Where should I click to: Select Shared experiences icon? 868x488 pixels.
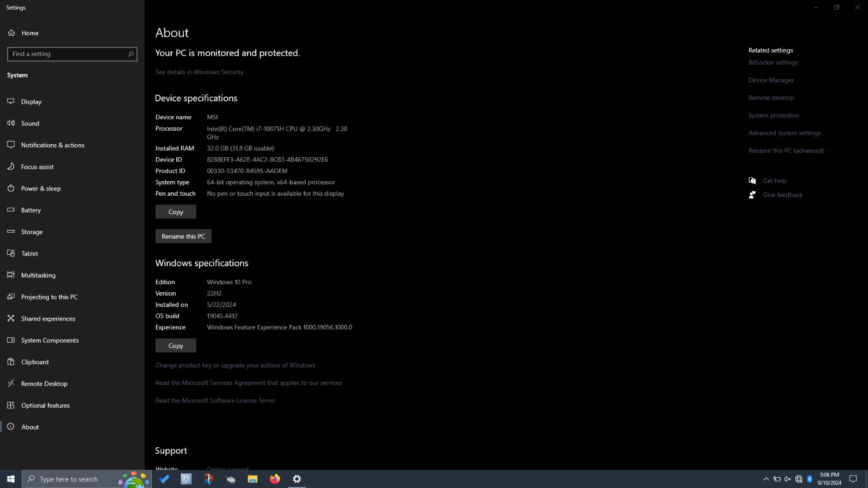11,318
